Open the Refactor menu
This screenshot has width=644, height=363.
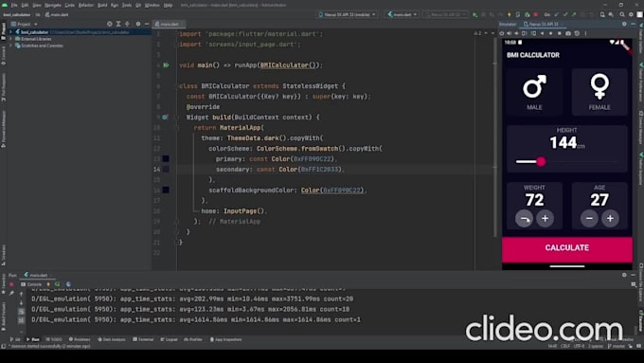point(86,5)
